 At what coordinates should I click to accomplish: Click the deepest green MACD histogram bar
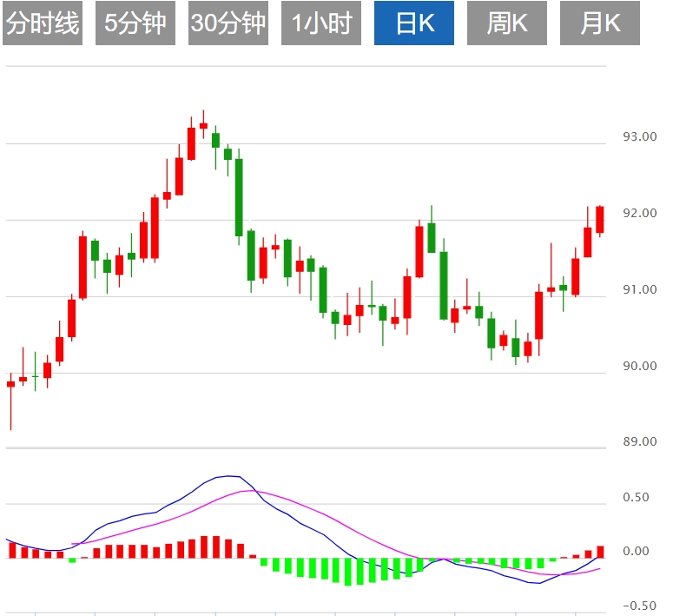pyautogui.click(x=348, y=572)
